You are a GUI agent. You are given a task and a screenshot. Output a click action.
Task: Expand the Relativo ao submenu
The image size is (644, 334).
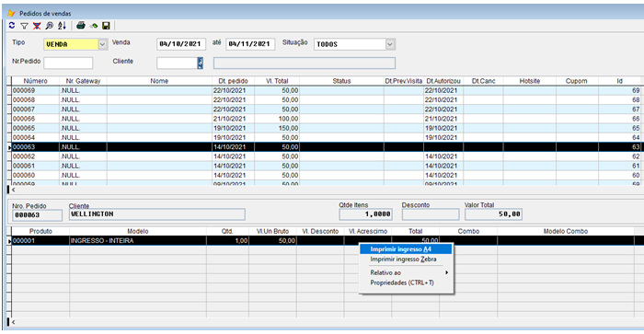406,272
